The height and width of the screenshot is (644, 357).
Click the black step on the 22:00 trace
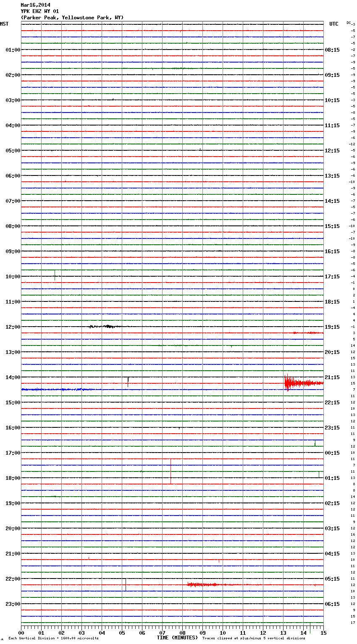pyautogui.click(x=126, y=584)
